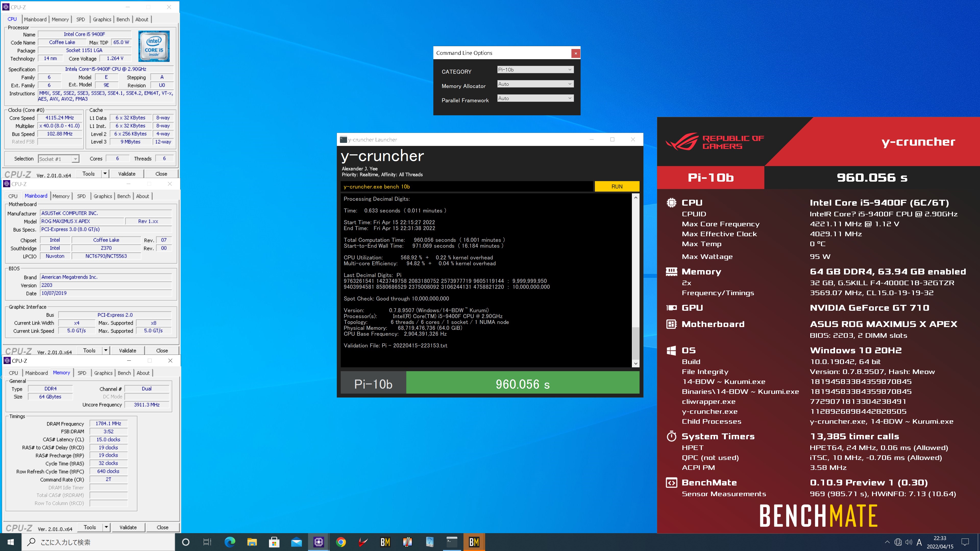Click the y-cruncher.exe bench 10b command field
Image resolution: width=980 pixels, height=551 pixels.
(x=467, y=186)
